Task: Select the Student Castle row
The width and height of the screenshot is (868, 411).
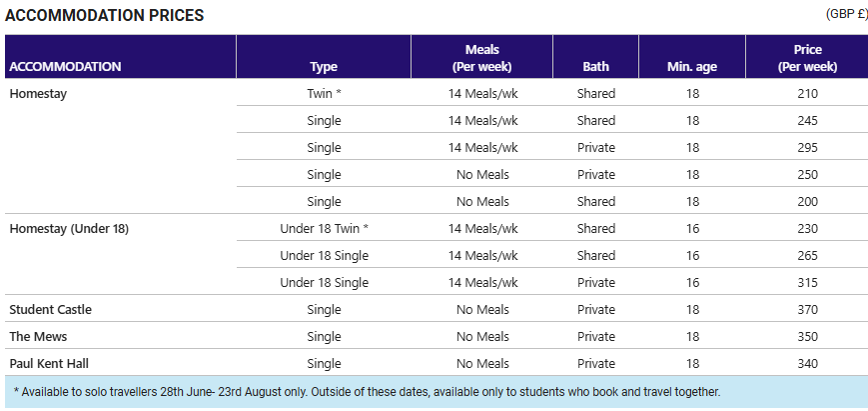Action: tap(436, 309)
